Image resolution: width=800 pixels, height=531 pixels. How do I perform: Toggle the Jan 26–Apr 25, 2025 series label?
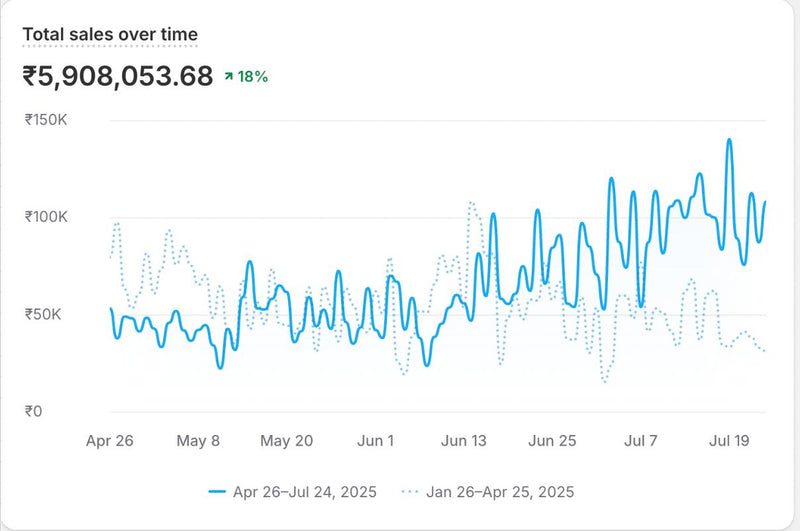[500, 492]
